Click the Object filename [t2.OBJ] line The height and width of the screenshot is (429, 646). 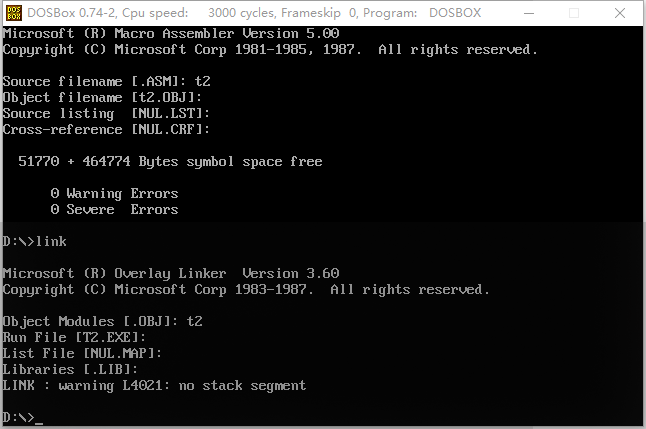pyautogui.click(x=102, y=97)
